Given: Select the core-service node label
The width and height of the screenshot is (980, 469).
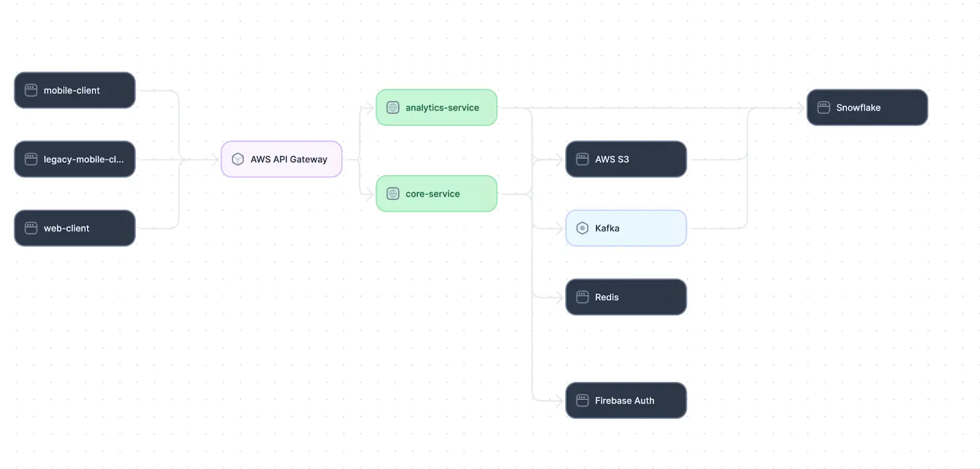Looking at the screenshot, I should [432, 194].
